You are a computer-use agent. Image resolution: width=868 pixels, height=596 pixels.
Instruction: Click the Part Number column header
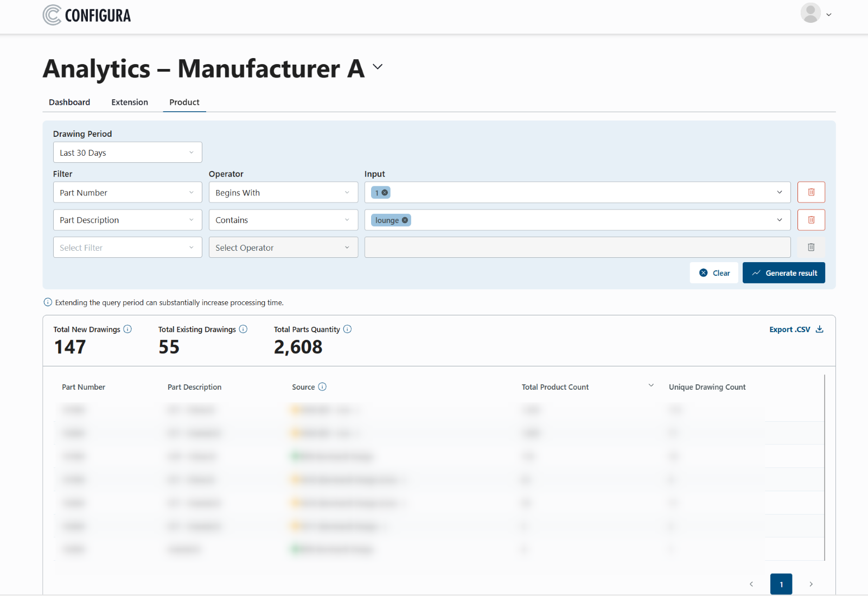[84, 387]
